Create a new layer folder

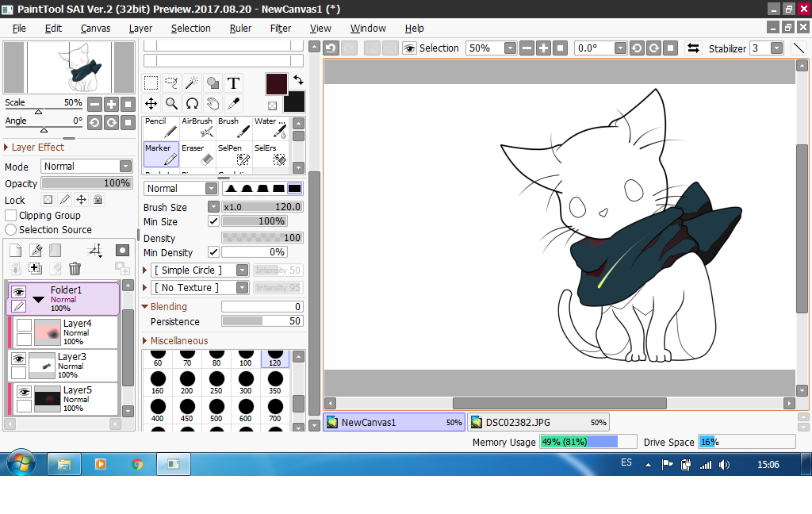[x=56, y=251]
